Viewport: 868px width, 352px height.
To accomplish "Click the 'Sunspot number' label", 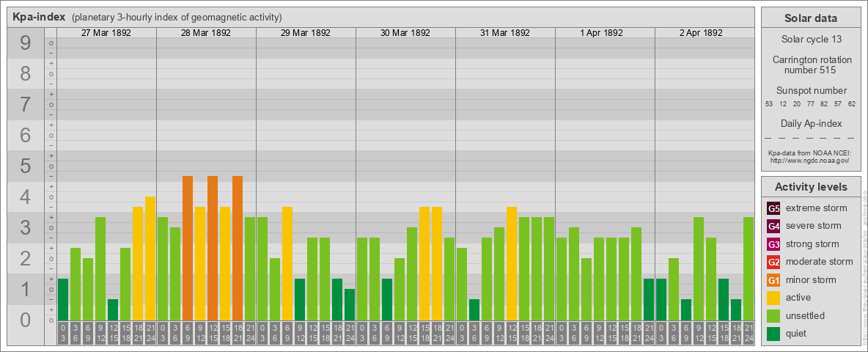I will pyautogui.click(x=810, y=91).
